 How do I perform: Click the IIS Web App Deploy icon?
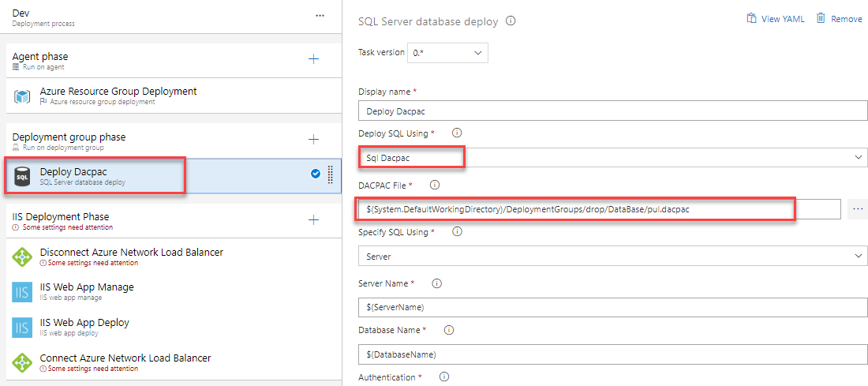[22, 328]
